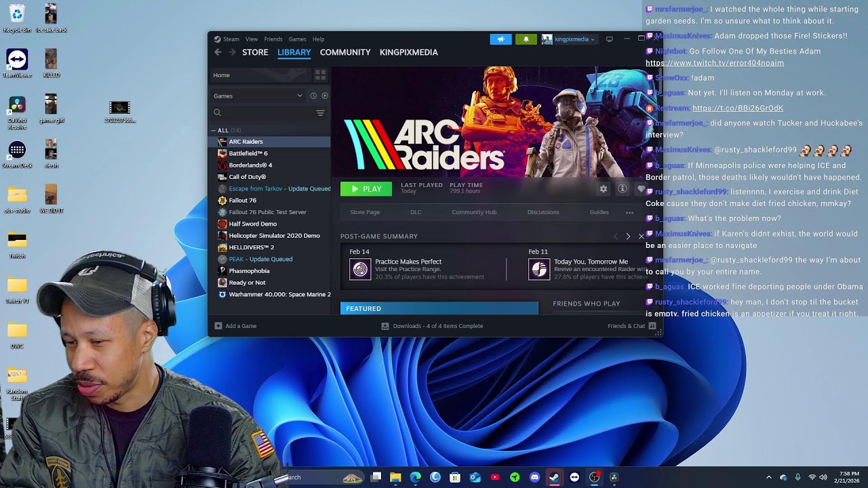Open the Discussions link
Image resolution: width=868 pixels, height=488 pixels.
[x=543, y=212]
